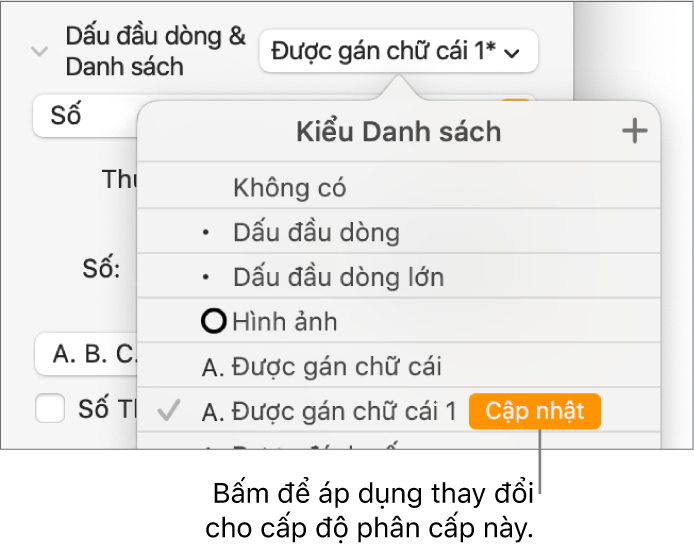
Task: Click the Số: field label
Action: coord(100,268)
